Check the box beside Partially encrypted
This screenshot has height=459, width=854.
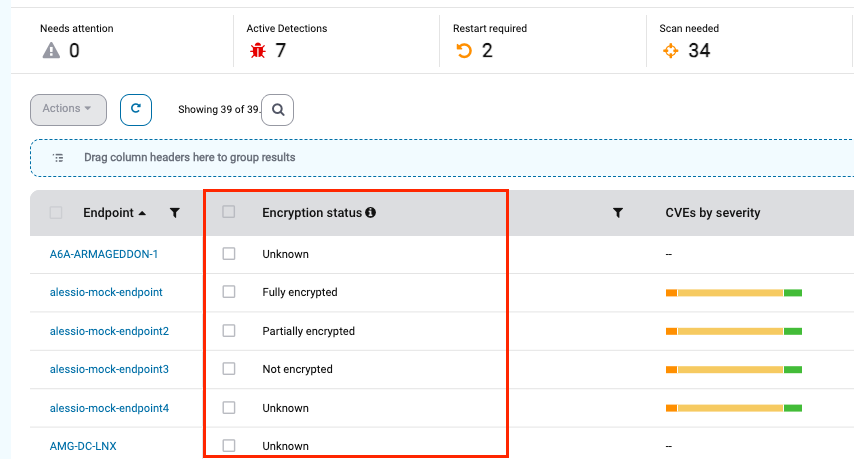click(229, 331)
